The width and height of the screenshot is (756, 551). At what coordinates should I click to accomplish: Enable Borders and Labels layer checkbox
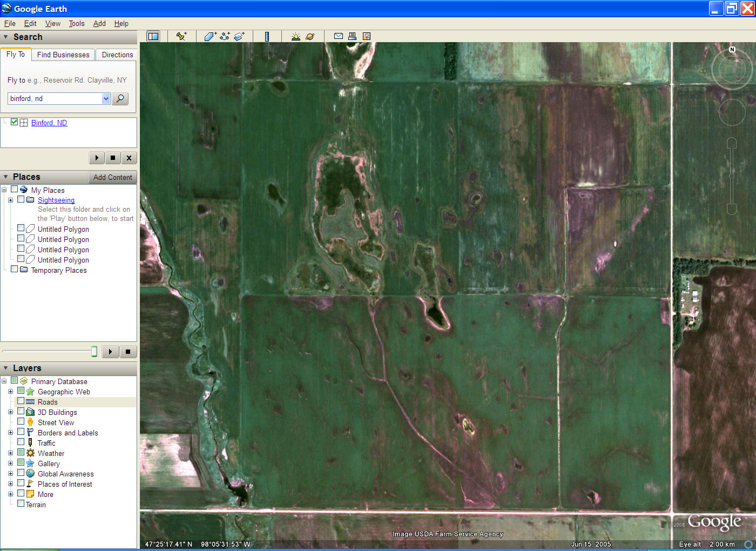21,432
